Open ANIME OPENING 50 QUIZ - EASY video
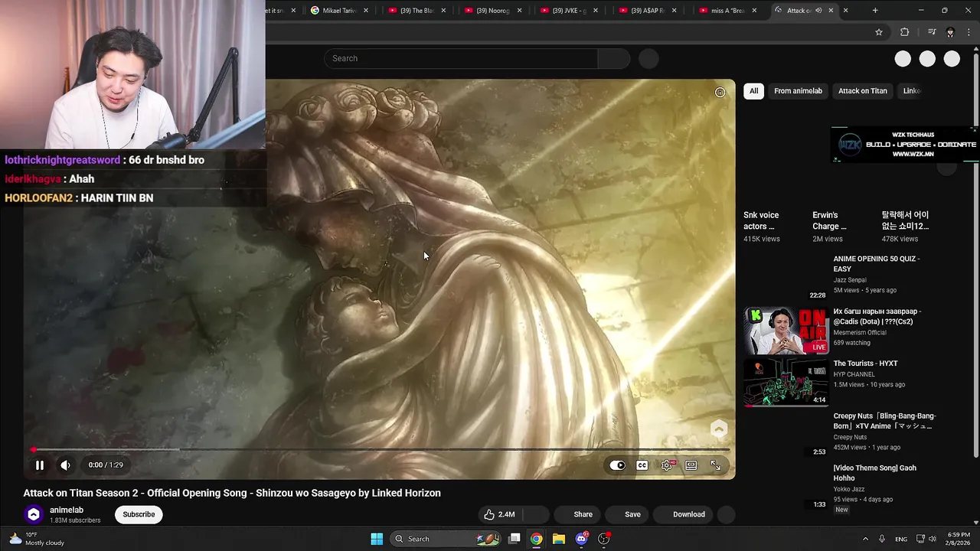 [877, 264]
